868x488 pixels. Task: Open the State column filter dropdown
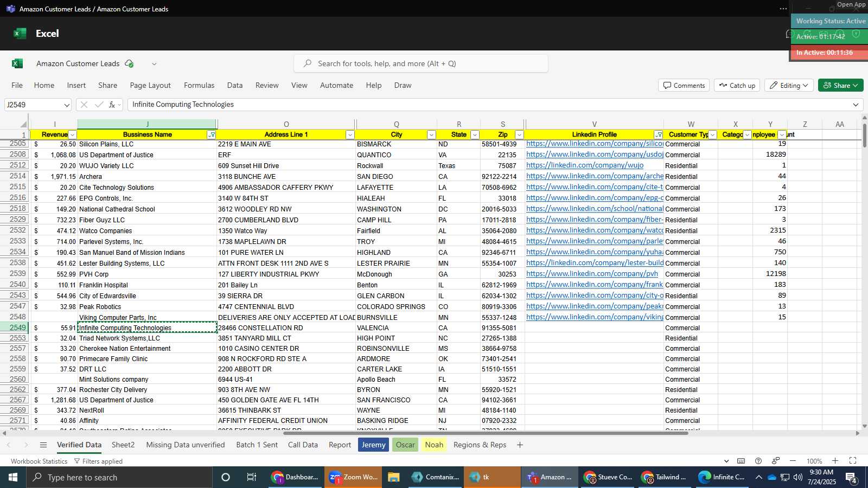pos(475,135)
